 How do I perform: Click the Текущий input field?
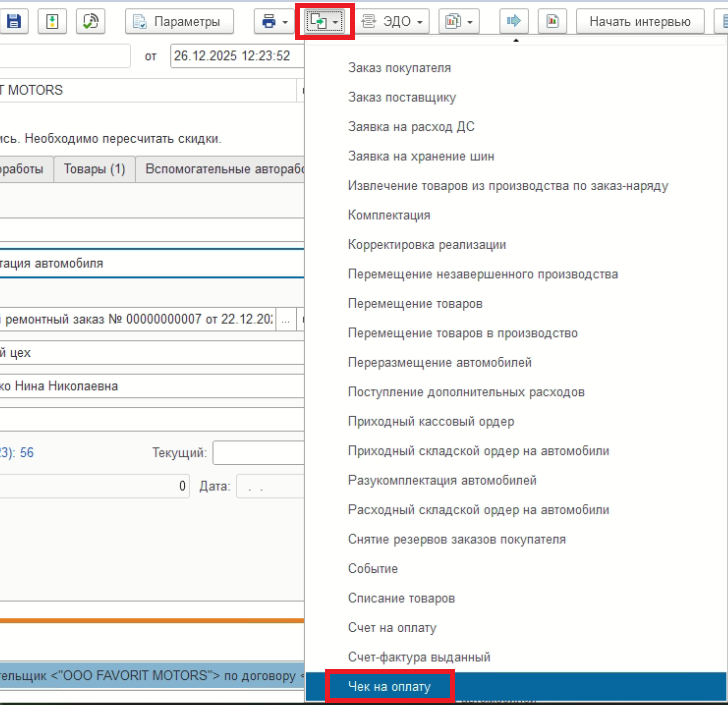click(x=257, y=453)
